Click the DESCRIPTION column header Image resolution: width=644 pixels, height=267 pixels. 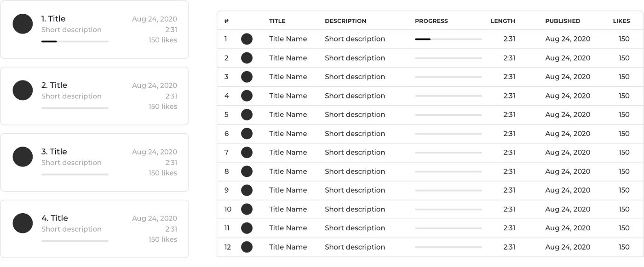[x=345, y=21]
